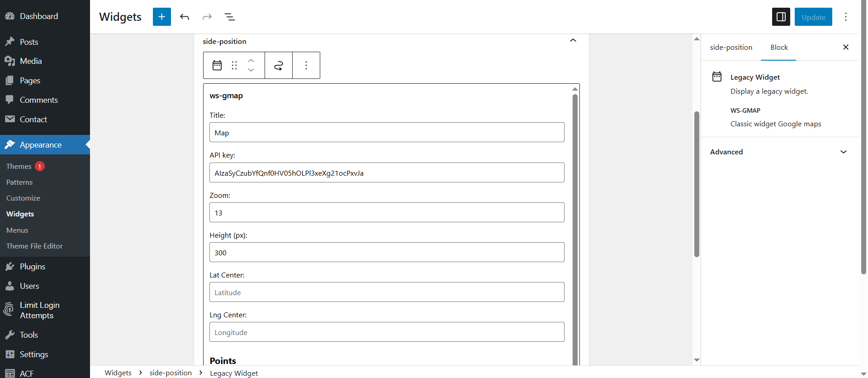The image size is (868, 378).
Task: Open block toolbar more options
Action: tap(306, 65)
